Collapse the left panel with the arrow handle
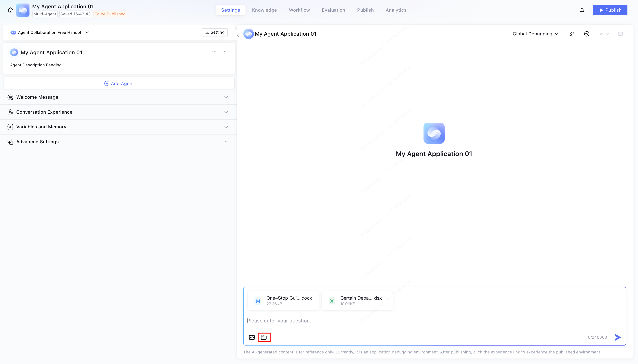The width and height of the screenshot is (638, 364). point(238,35)
